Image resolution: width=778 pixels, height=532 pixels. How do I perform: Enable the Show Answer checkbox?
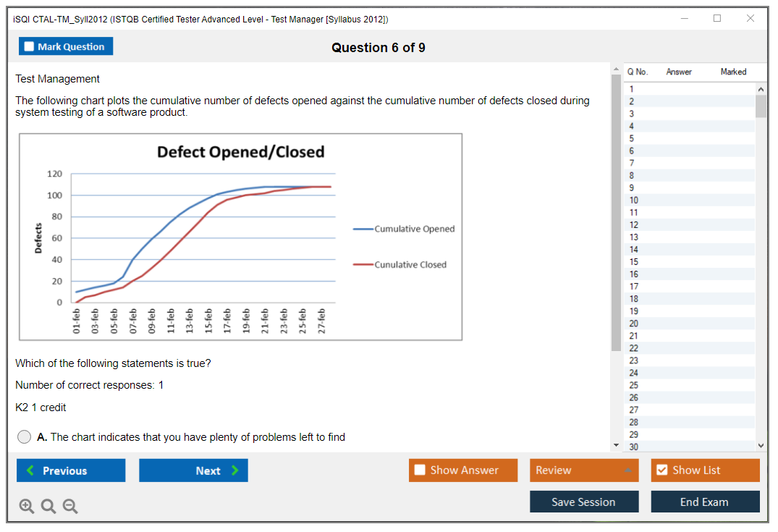point(420,470)
